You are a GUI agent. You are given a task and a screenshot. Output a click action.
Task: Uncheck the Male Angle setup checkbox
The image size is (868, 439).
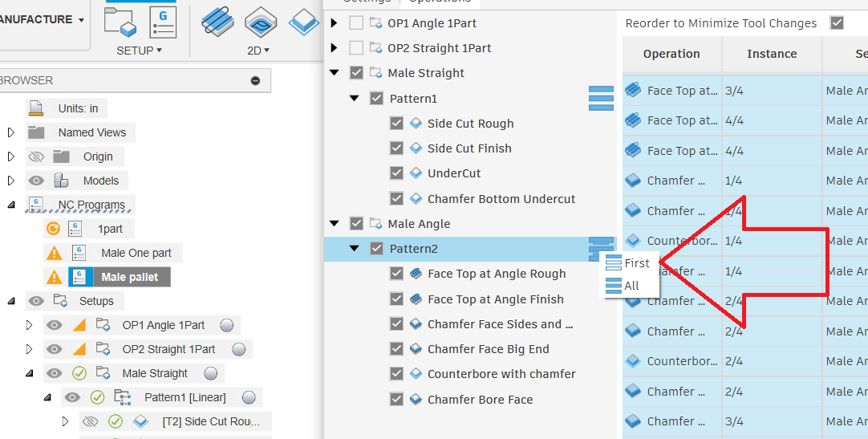356,224
